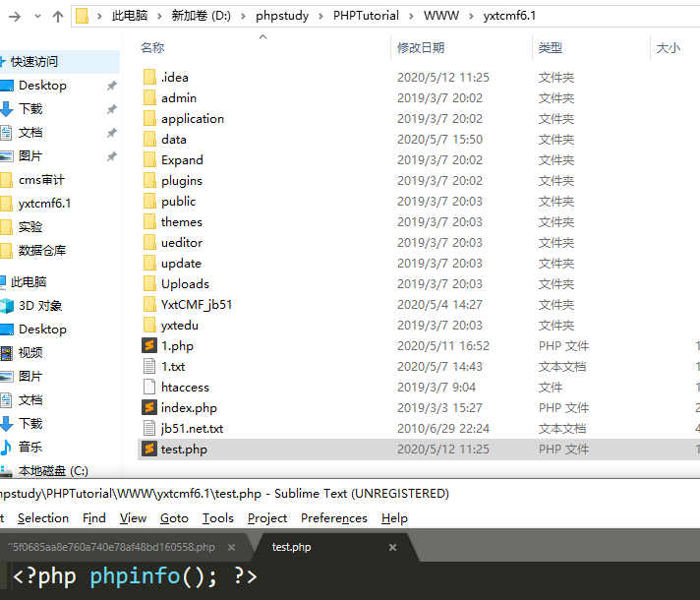Open Preferences menu in Sublime Text
Screen dimensions: 700x600
point(334,518)
